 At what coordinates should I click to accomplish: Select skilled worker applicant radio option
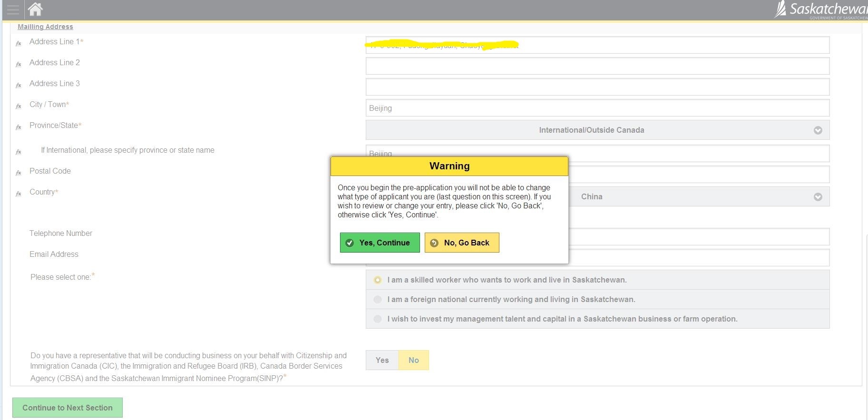tap(378, 280)
